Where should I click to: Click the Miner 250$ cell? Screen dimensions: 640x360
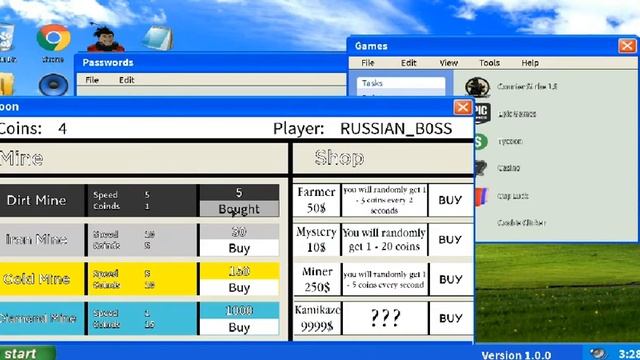click(x=317, y=279)
